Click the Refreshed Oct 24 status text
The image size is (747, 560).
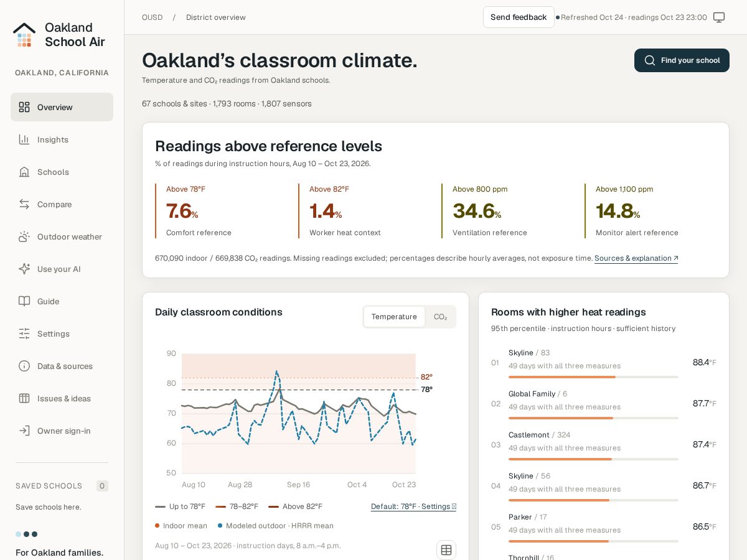634,17
